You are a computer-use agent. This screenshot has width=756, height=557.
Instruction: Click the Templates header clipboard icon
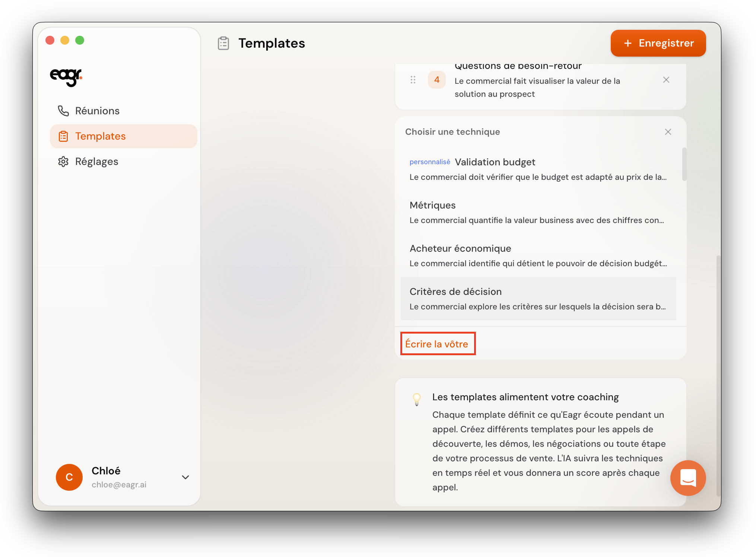(223, 43)
